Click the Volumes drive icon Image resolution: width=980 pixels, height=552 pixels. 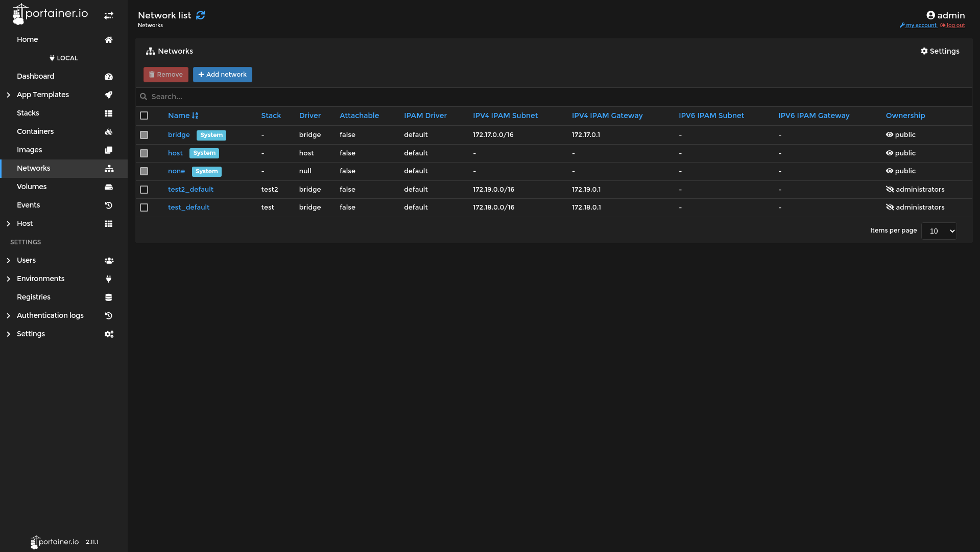(109, 187)
